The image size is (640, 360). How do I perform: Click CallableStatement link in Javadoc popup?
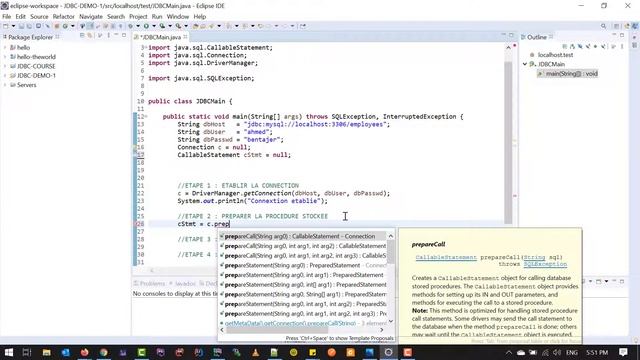(446, 257)
